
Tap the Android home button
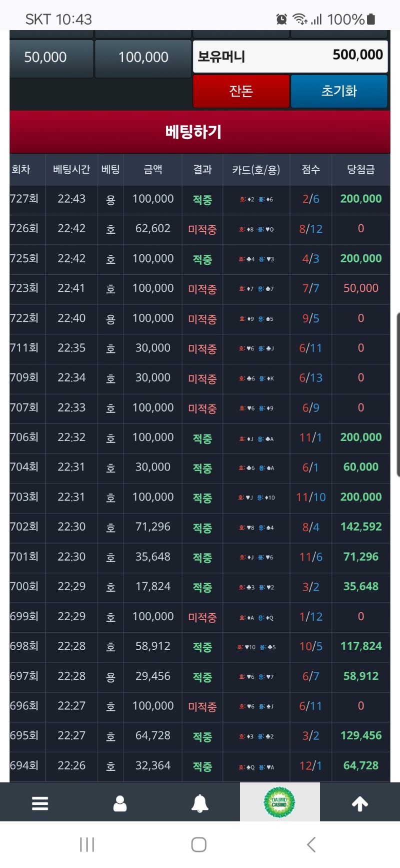[x=199, y=844]
